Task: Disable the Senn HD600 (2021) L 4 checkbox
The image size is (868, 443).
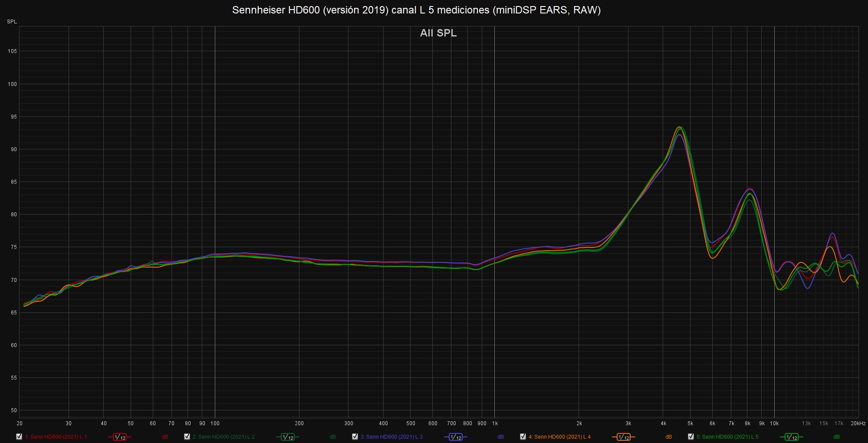Action: click(523, 436)
